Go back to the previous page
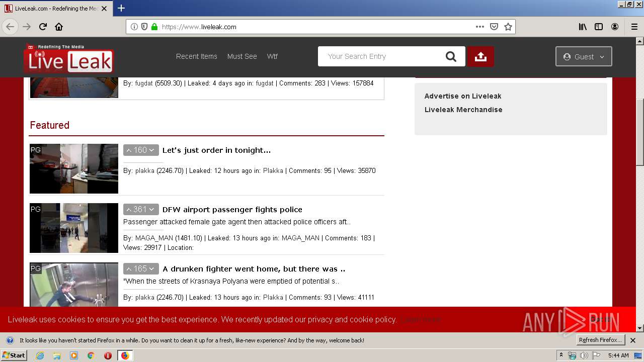This screenshot has height=362, width=644. pos(10,27)
